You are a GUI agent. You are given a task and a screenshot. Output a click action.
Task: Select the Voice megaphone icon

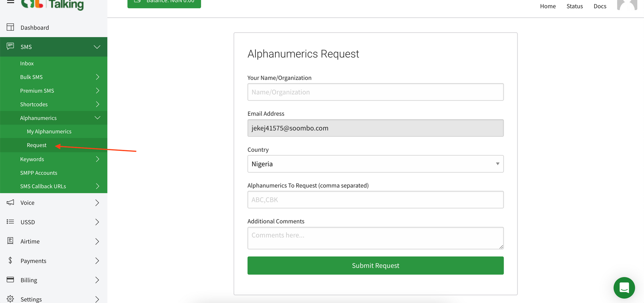tap(10, 202)
